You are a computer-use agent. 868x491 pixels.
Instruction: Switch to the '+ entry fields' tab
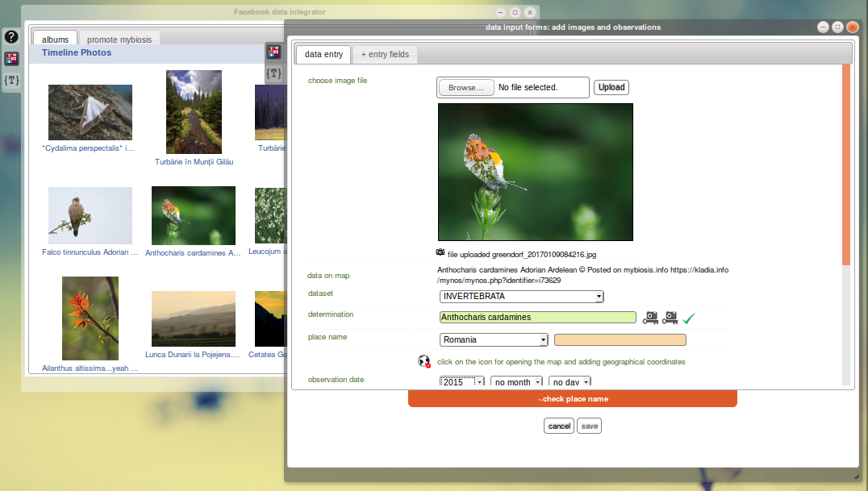tap(385, 55)
